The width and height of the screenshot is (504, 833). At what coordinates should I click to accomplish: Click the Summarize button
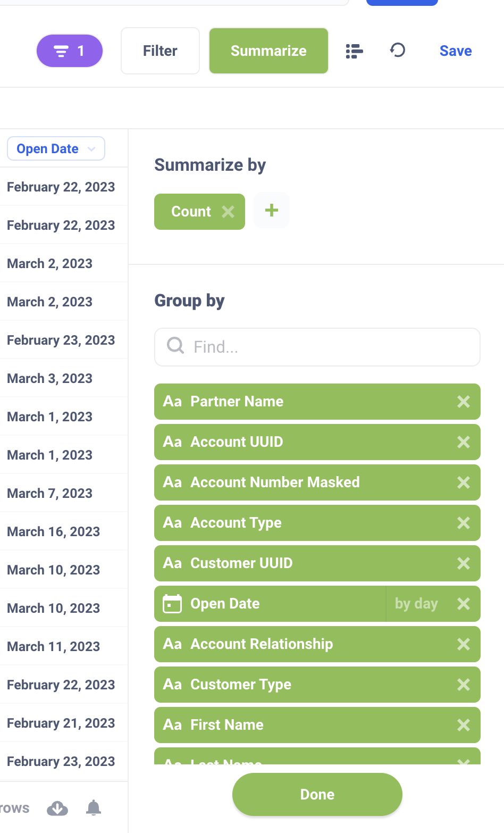click(268, 51)
